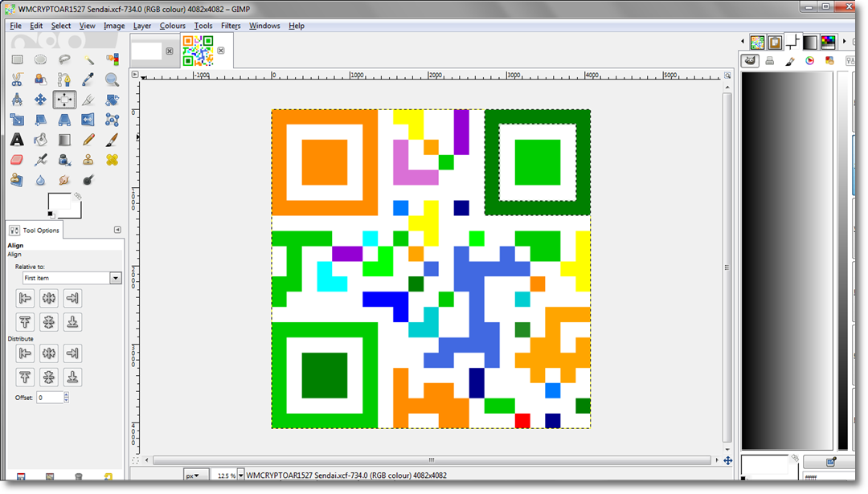The image size is (868, 494).
Task: Click the Offset value input field
Action: [50, 397]
